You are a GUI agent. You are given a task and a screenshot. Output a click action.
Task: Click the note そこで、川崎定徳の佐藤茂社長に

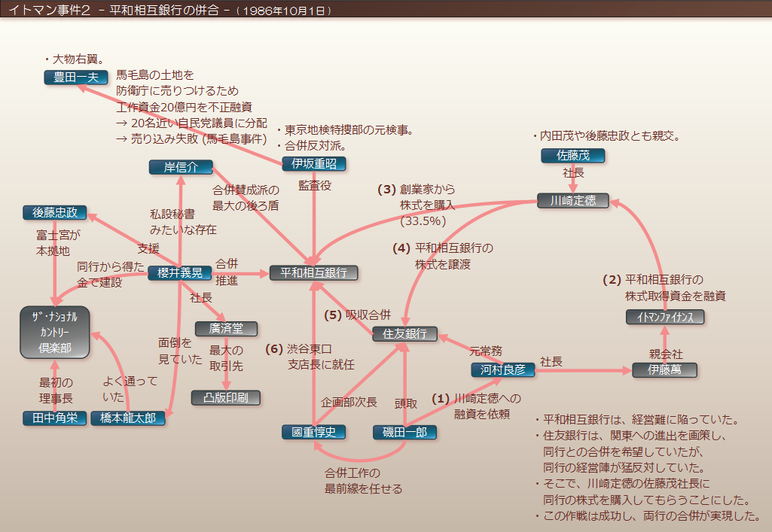tap(622, 484)
